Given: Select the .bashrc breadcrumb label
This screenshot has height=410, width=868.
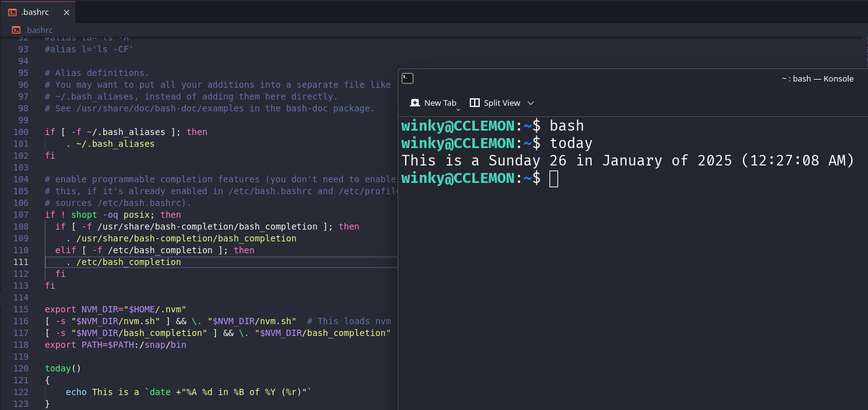Looking at the screenshot, I should tap(39, 30).
